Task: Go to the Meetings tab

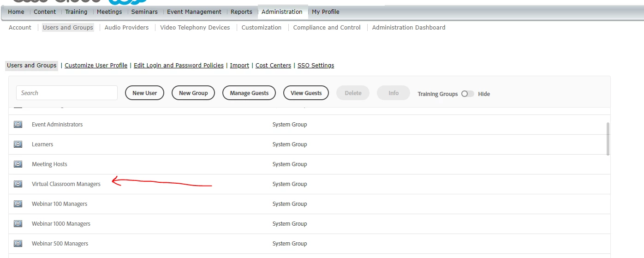Action: tap(109, 12)
